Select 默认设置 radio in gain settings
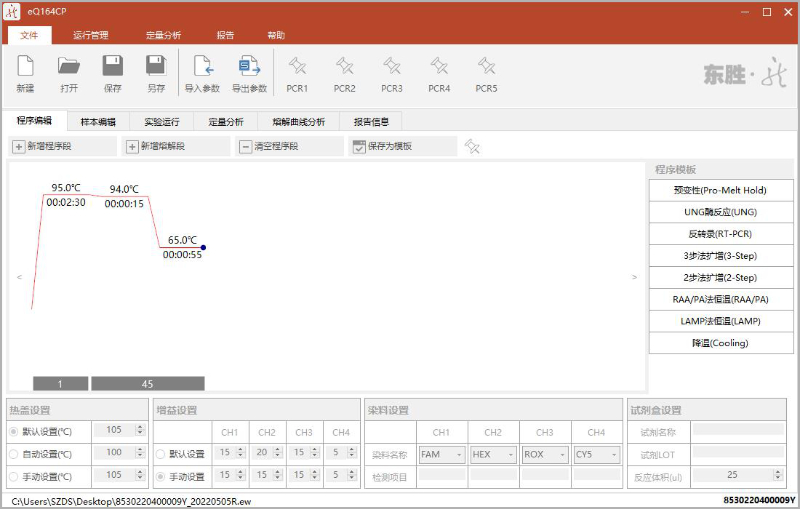 [x=161, y=454]
